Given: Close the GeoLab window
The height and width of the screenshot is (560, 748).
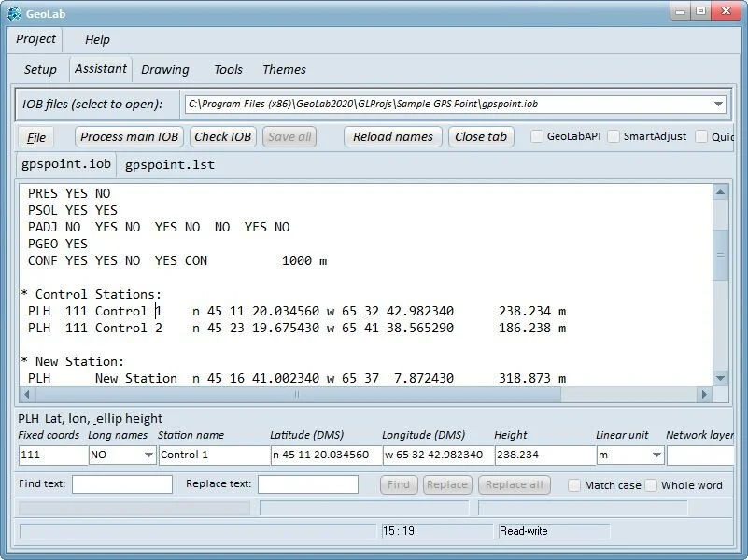Looking at the screenshot, I should [727, 11].
